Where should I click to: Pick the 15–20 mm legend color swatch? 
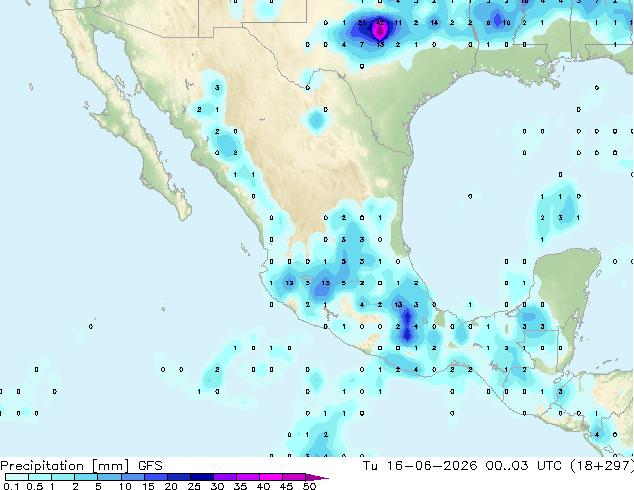[x=155, y=477]
